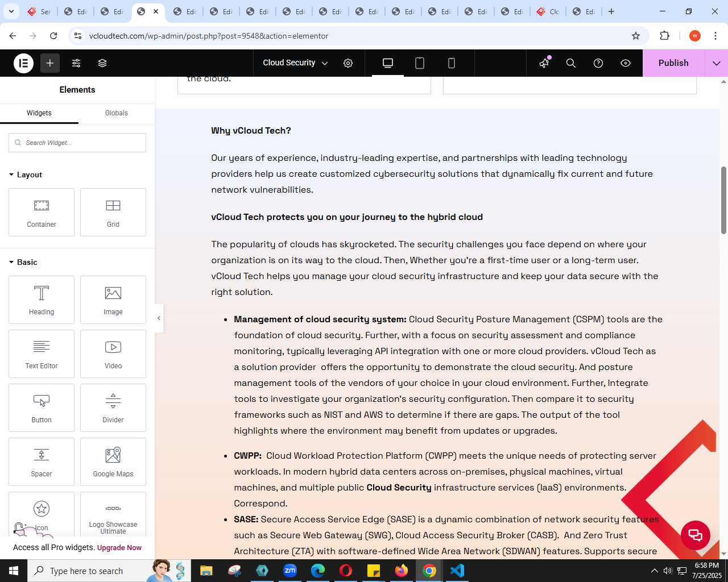Image resolution: width=728 pixels, height=582 pixels.
Task: Open a new browser tab
Action: 611,11
